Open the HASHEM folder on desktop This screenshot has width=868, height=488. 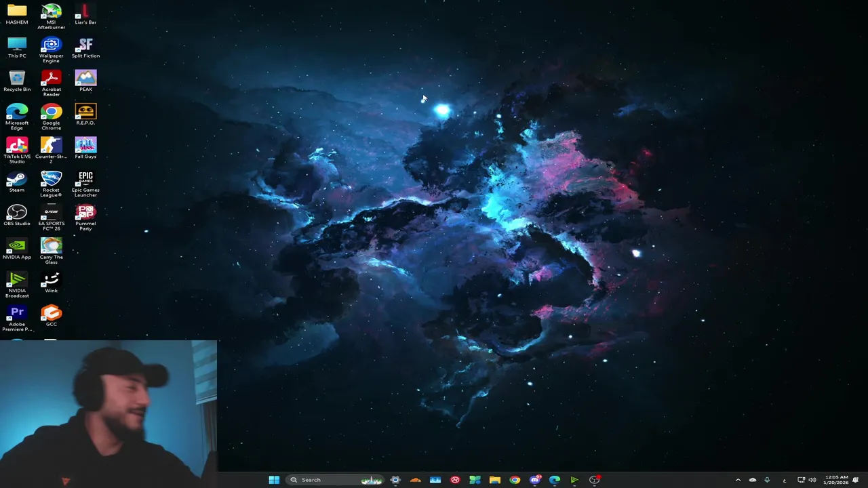pos(17,14)
